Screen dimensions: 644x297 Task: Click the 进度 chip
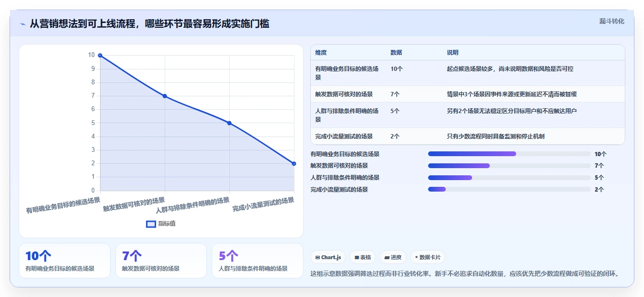click(393, 257)
